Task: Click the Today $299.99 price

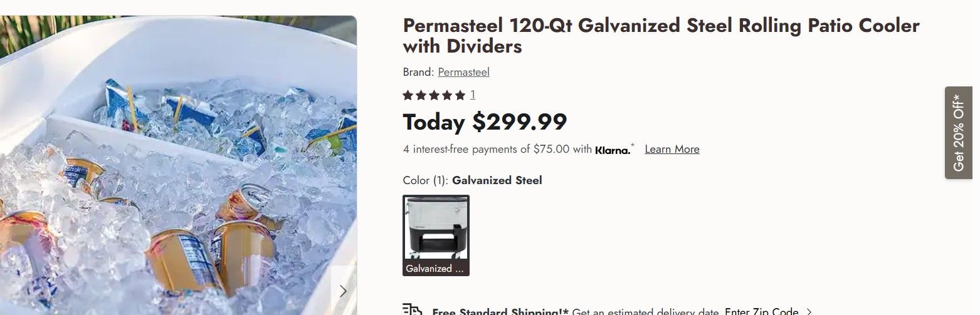Action: 485,121
